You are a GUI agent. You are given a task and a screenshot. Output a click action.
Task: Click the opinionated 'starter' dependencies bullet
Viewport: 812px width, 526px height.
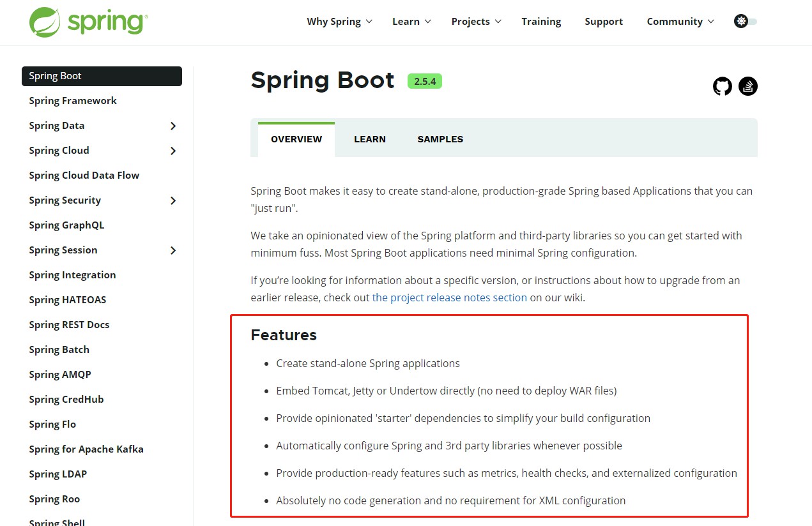[463, 418]
